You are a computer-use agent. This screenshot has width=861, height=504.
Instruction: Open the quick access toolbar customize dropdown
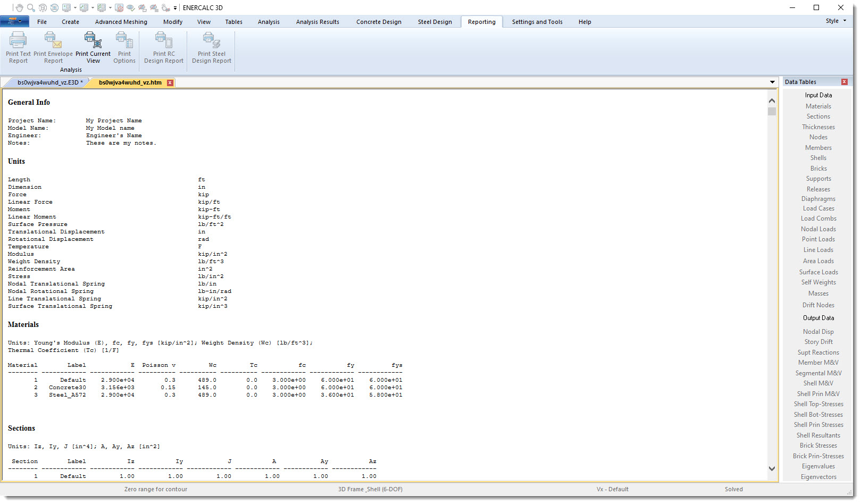174,8
